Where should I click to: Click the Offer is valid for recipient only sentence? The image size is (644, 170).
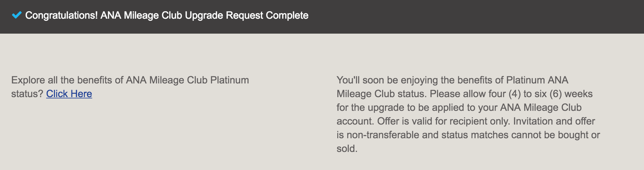pos(444,121)
